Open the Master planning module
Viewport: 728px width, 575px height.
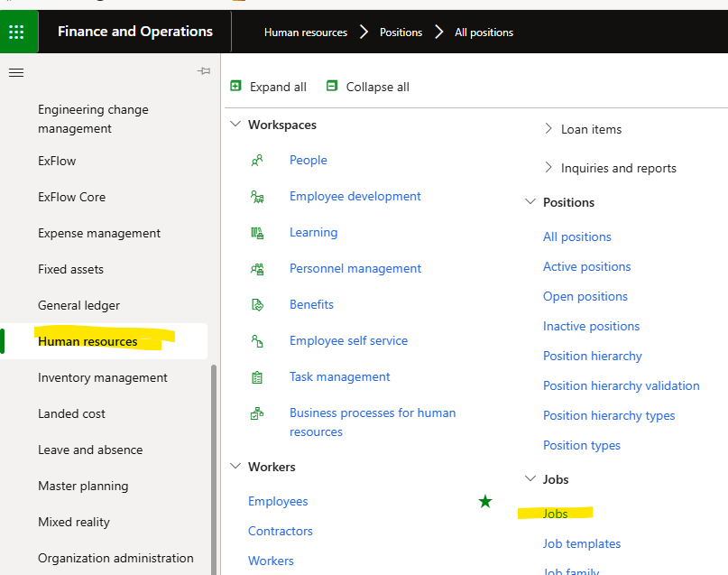83,486
